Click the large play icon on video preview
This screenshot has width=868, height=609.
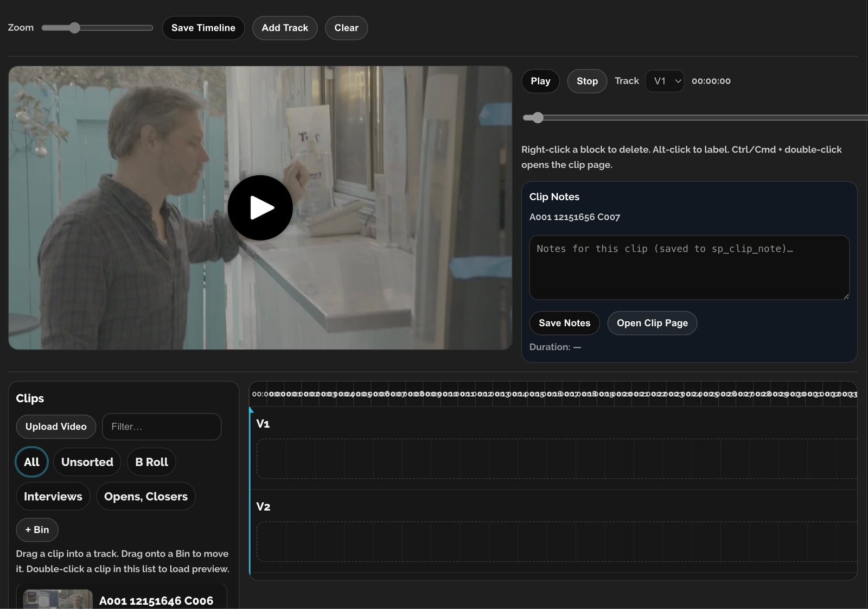tap(260, 208)
